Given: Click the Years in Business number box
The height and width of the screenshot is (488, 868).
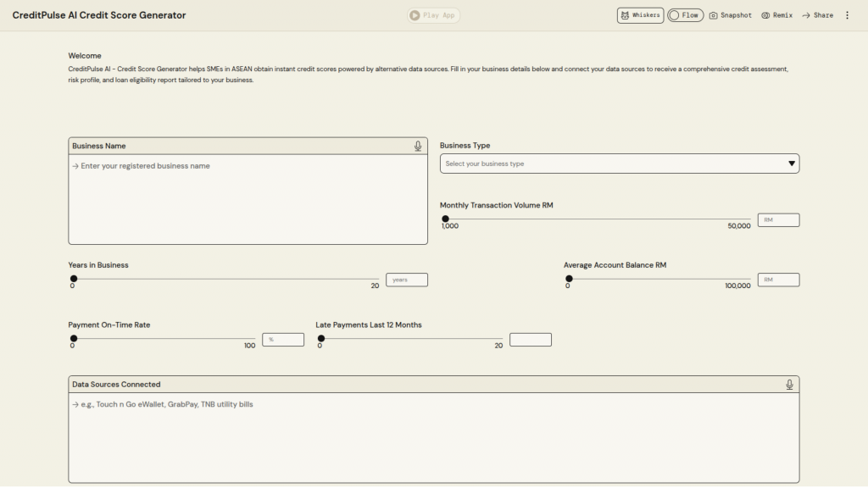Looking at the screenshot, I should click(x=407, y=280).
